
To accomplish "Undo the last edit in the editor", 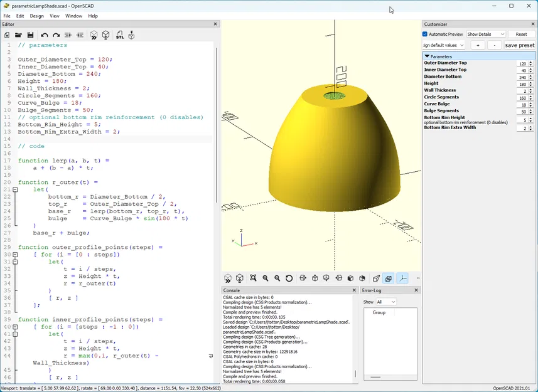I will [x=44, y=35].
